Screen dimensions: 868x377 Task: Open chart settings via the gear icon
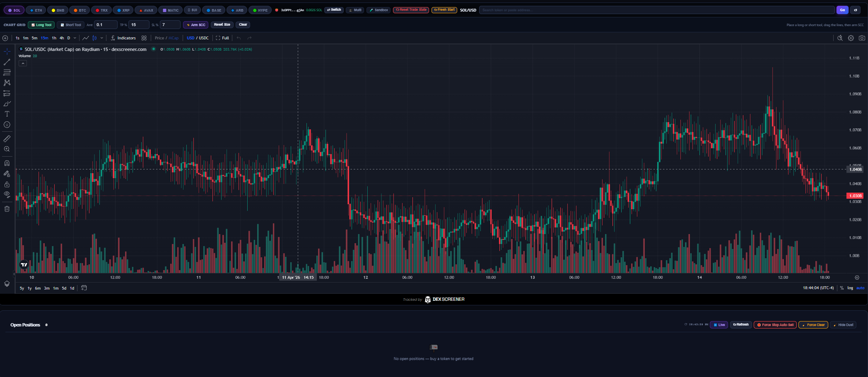[x=851, y=38]
